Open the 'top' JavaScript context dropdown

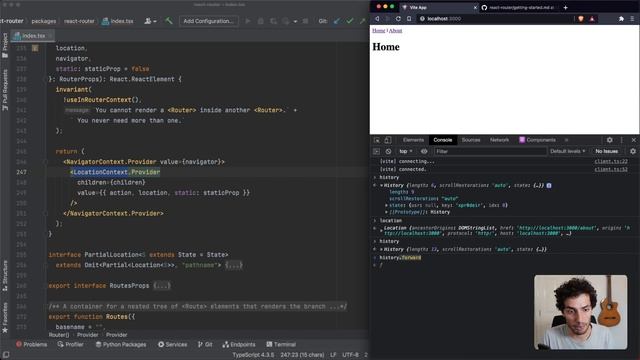click(406, 151)
